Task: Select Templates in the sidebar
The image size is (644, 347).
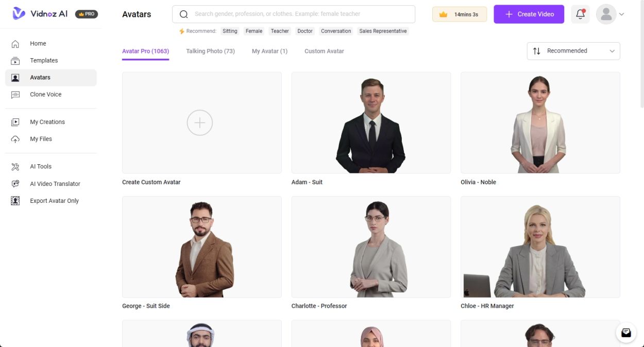Action: (44, 60)
